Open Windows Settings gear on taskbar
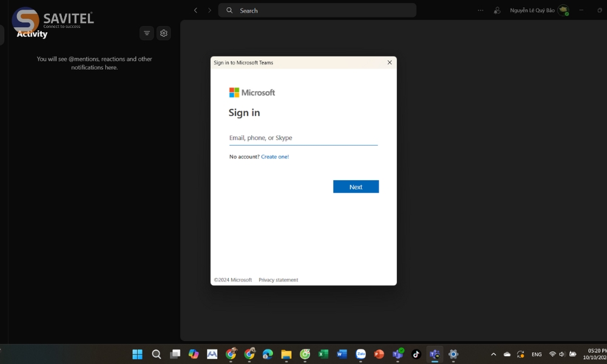Viewport: 607px width, 364px height. (453, 354)
